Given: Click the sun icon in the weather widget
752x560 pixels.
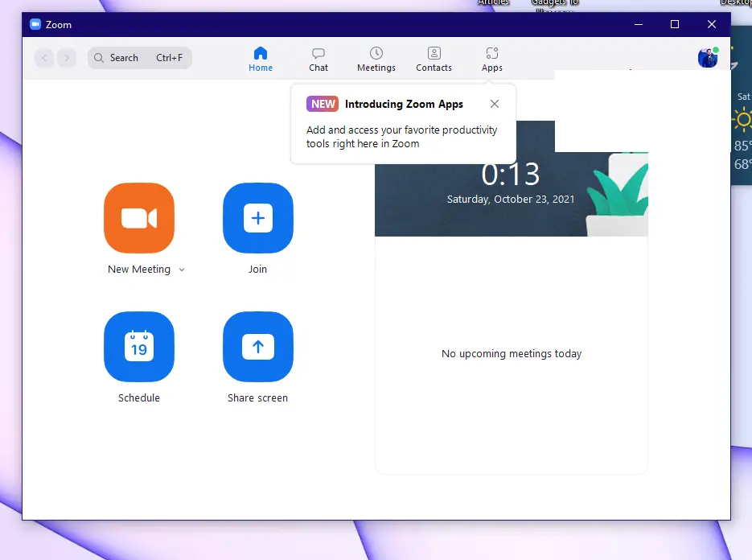Looking at the screenshot, I should coord(742,119).
